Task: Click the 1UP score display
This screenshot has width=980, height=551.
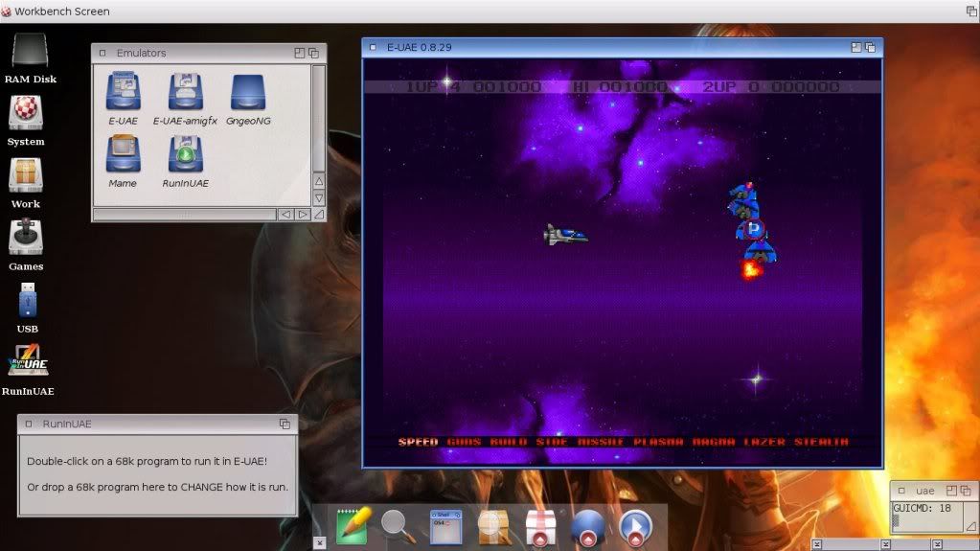Action: tap(474, 87)
